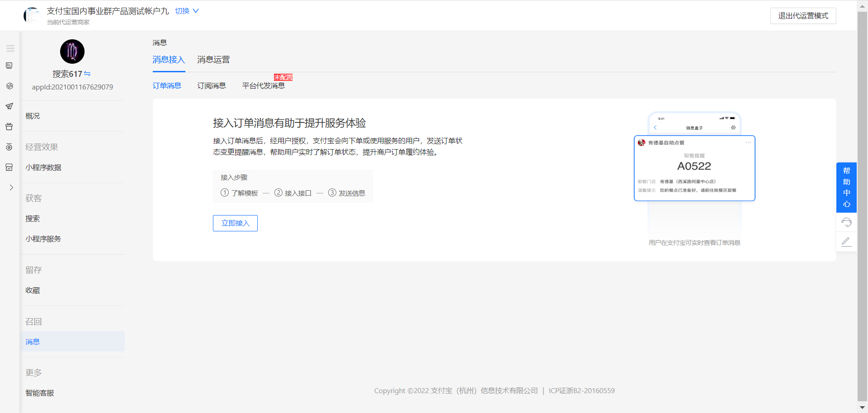The image size is (868, 413).
Task: Open the hamburger menu icon in left rail
Action: pyautogui.click(x=10, y=48)
